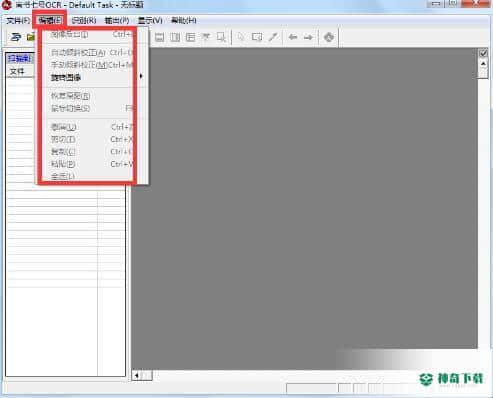Click the table layout toolbar icon

tap(190, 37)
